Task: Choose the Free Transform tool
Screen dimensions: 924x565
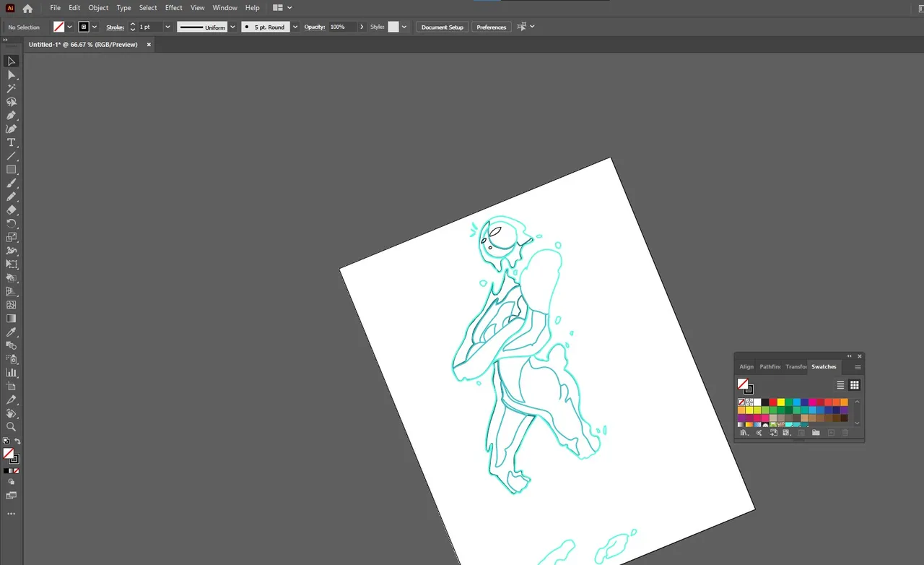Action: click(x=11, y=264)
